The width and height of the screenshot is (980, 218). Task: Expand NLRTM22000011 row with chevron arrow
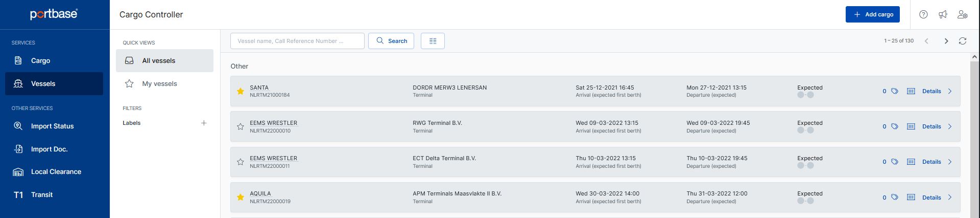(x=950, y=162)
